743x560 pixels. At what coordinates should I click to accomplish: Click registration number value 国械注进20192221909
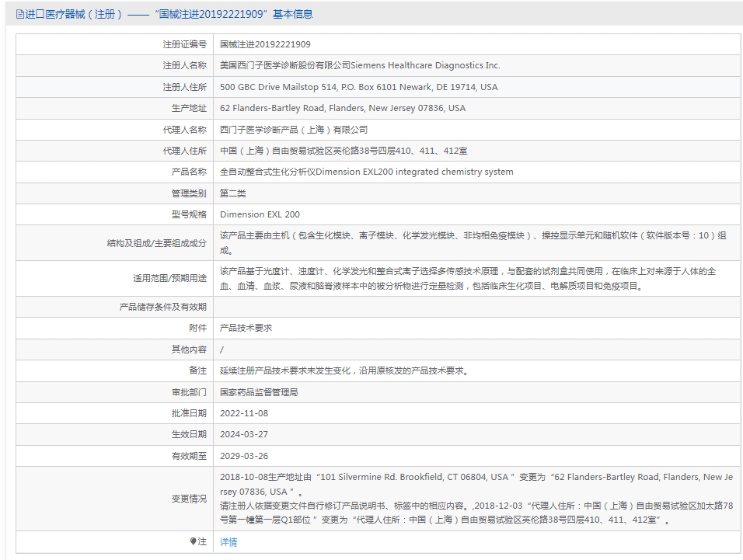point(265,44)
